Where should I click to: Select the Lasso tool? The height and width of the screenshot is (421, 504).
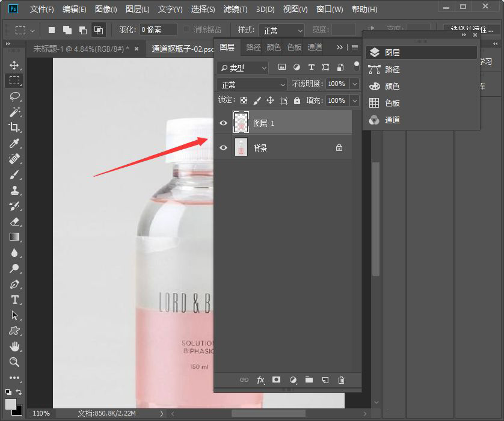tap(14, 96)
